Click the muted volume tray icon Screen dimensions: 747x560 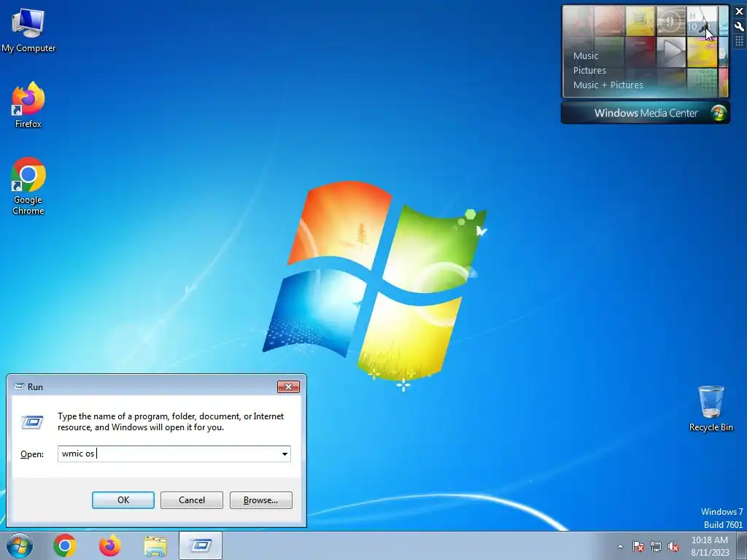coord(673,546)
